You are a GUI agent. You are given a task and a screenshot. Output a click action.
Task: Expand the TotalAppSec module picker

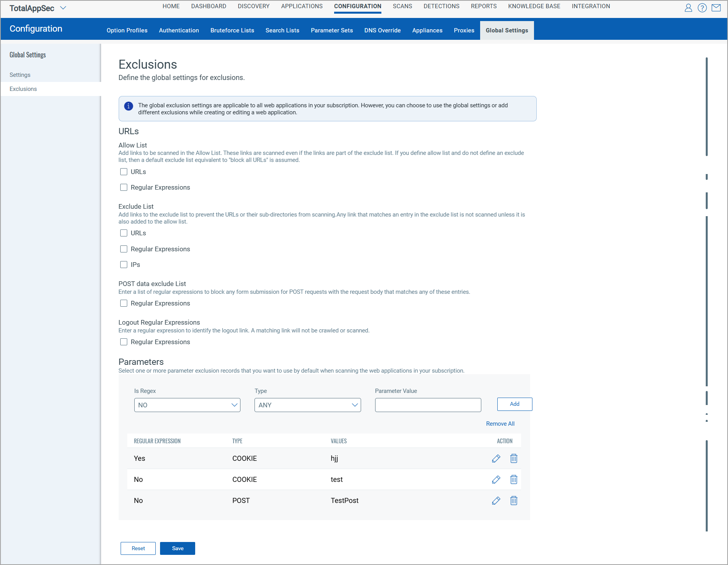coord(63,8)
